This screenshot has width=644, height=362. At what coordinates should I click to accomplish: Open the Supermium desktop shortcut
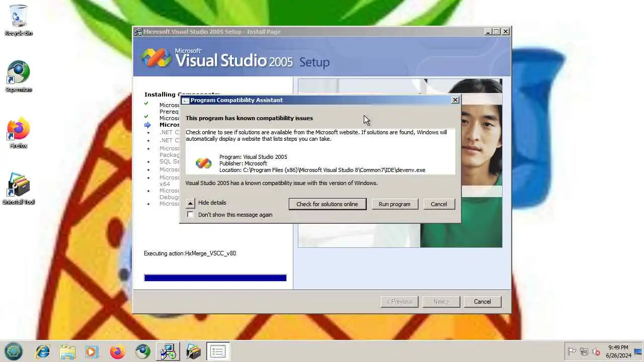pyautogui.click(x=19, y=76)
